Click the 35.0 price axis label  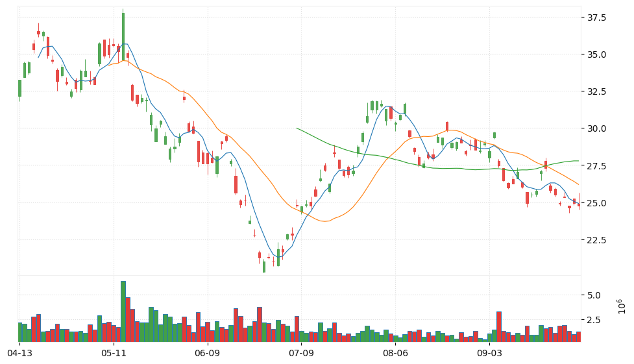596,55
